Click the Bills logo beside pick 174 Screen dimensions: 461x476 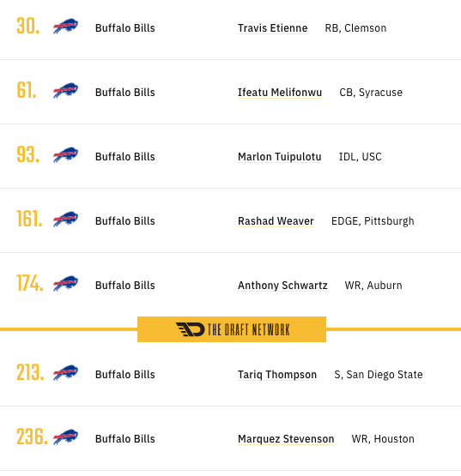click(x=65, y=284)
